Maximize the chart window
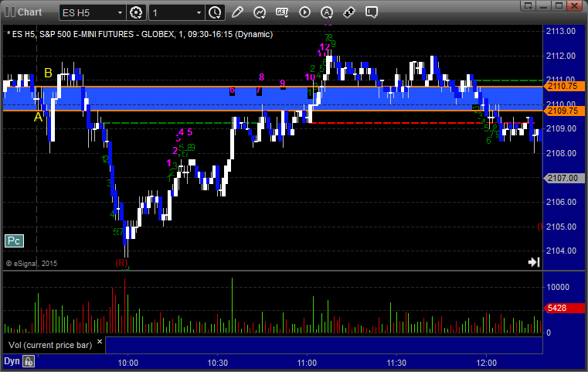 tap(559, 5)
